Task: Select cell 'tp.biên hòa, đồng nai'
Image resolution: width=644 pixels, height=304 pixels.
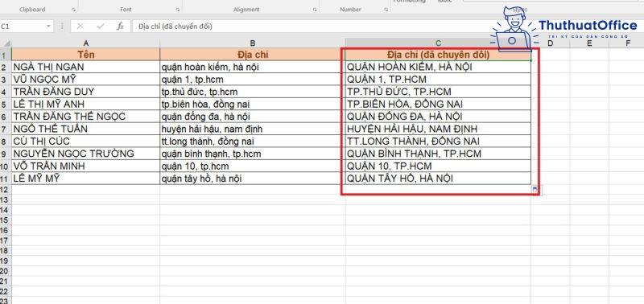Action: 253,105
